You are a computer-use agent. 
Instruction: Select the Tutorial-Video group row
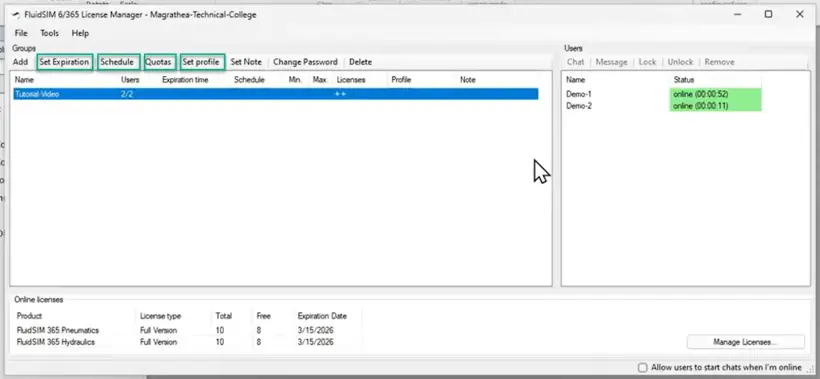[276, 94]
